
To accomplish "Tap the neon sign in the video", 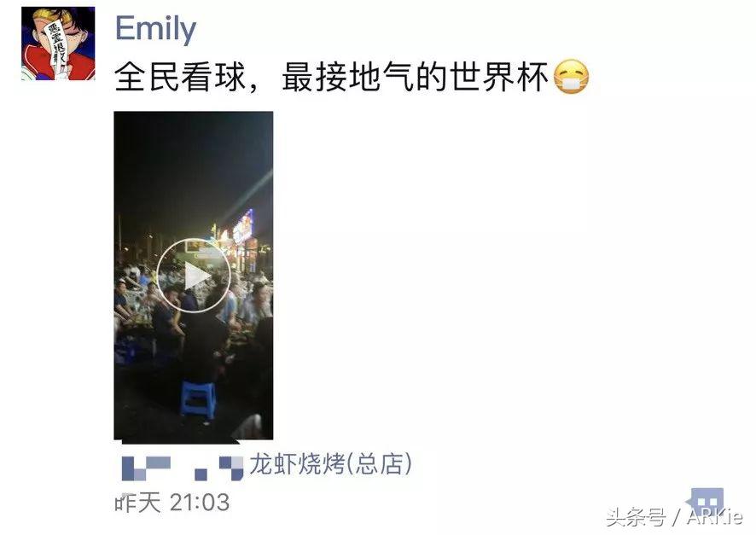I will pyautogui.click(x=243, y=227).
